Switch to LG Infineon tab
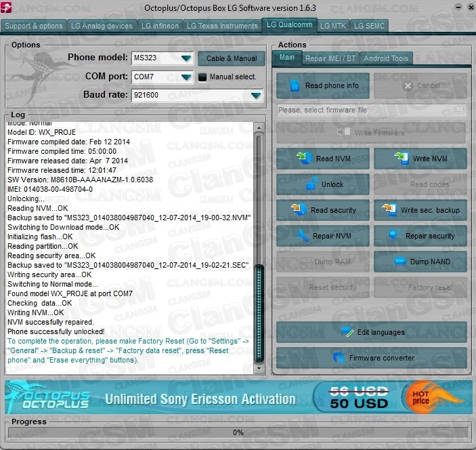The width and height of the screenshot is (476, 450). 160,26
